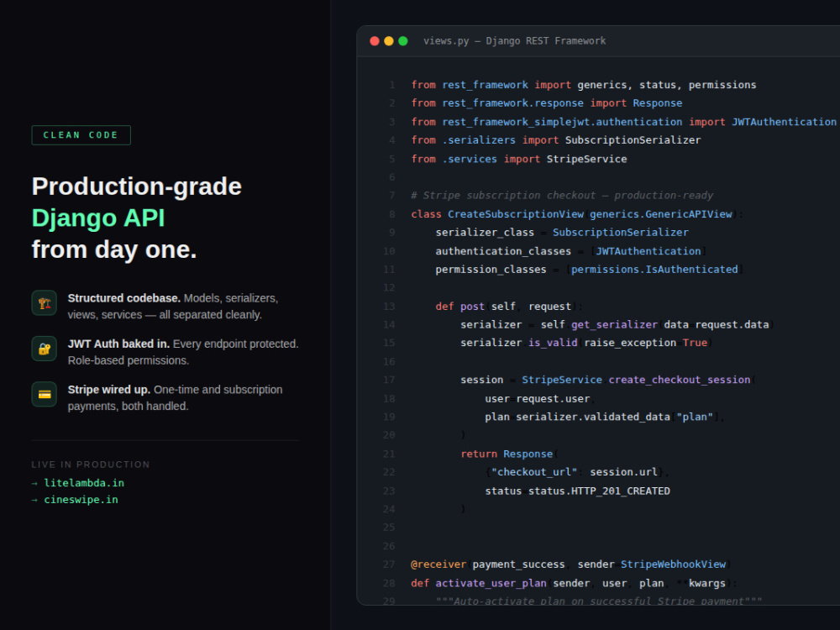Click line number 1 in code gutter

click(392, 85)
